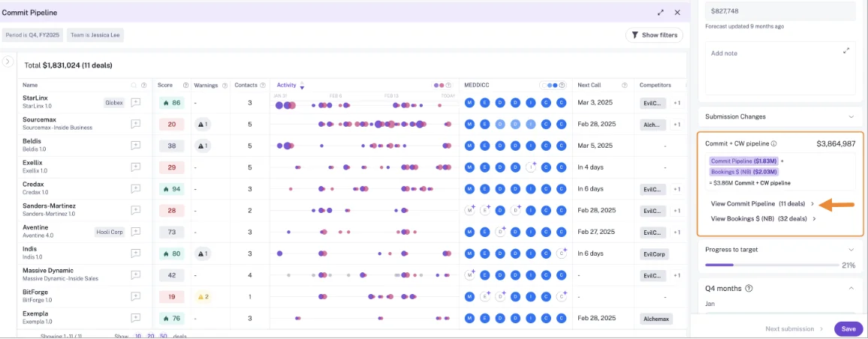Open the comment icon on Aventine row
This screenshot has width=868, height=339.
tap(135, 232)
